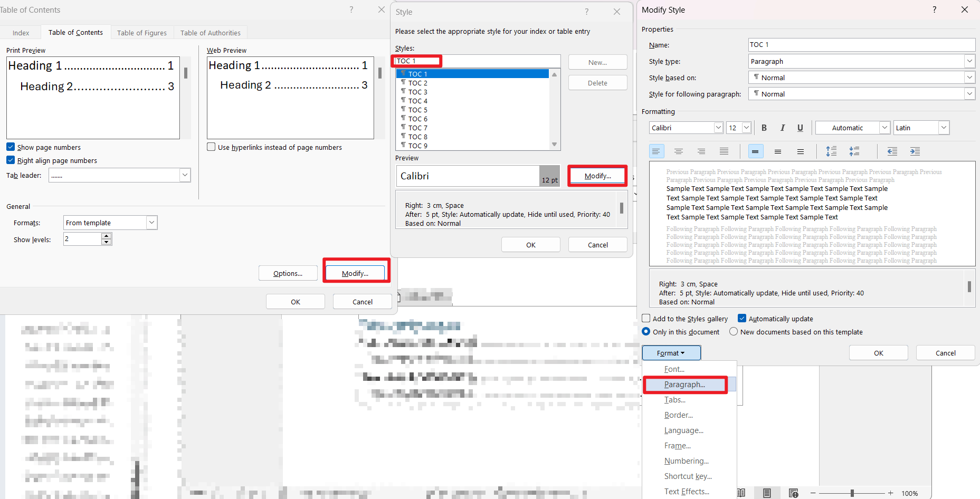Image resolution: width=980 pixels, height=499 pixels.
Task: Switch to Table of Figures tab
Action: 142,33
